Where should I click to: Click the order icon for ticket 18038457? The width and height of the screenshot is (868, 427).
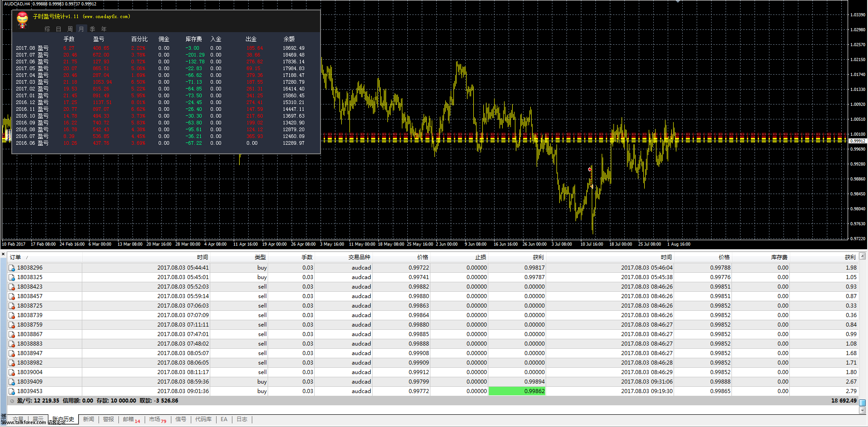pos(12,296)
